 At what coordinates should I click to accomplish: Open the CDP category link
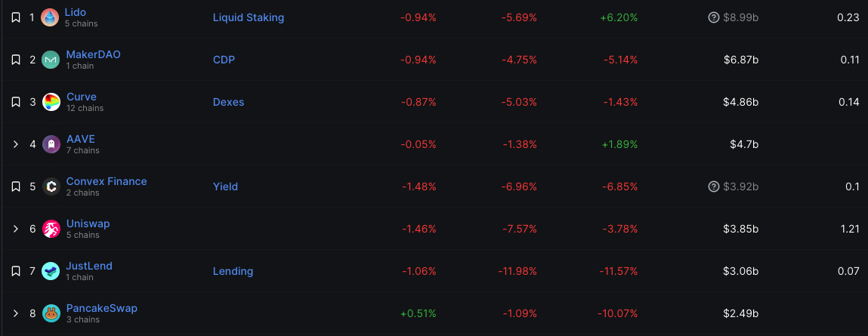click(224, 60)
